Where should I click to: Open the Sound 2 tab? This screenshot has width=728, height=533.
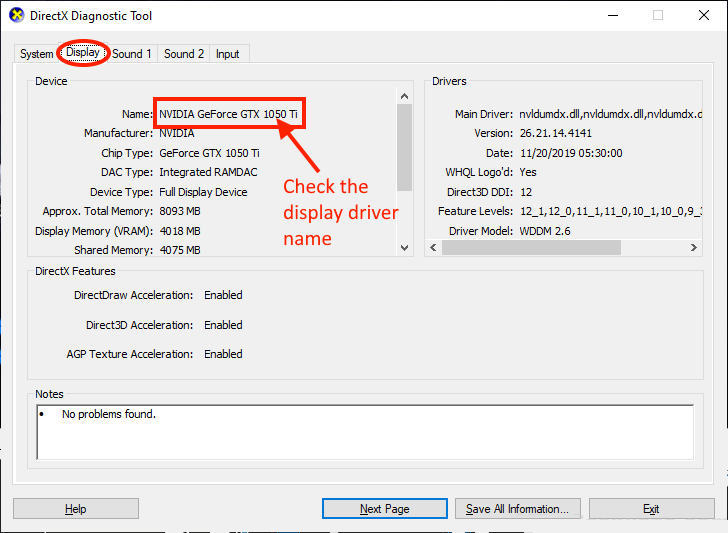pos(184,54)
